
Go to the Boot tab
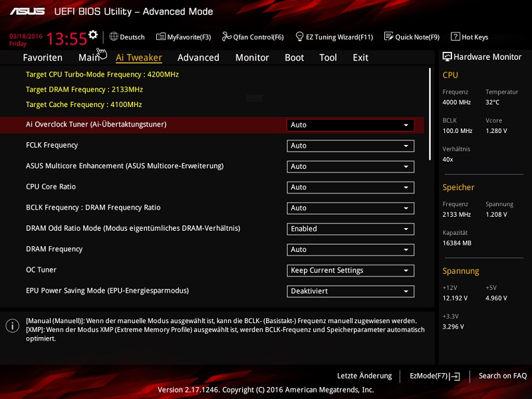[294, 58]
